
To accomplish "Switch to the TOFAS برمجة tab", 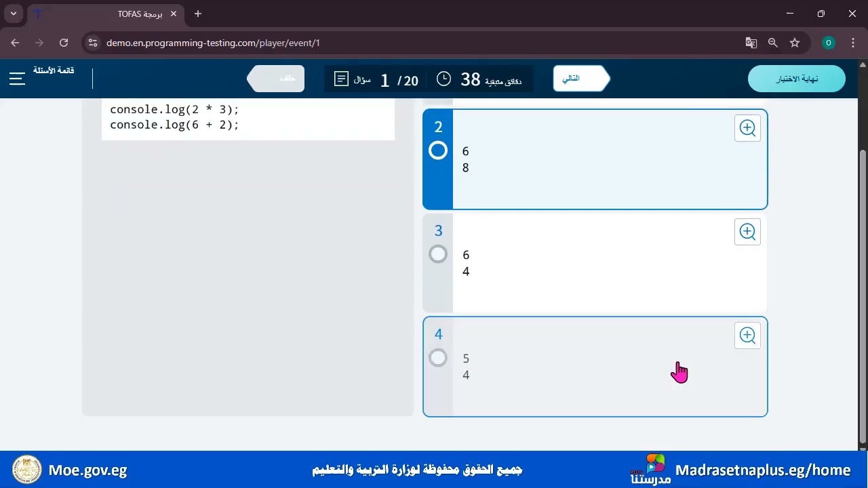I will 105,14.
